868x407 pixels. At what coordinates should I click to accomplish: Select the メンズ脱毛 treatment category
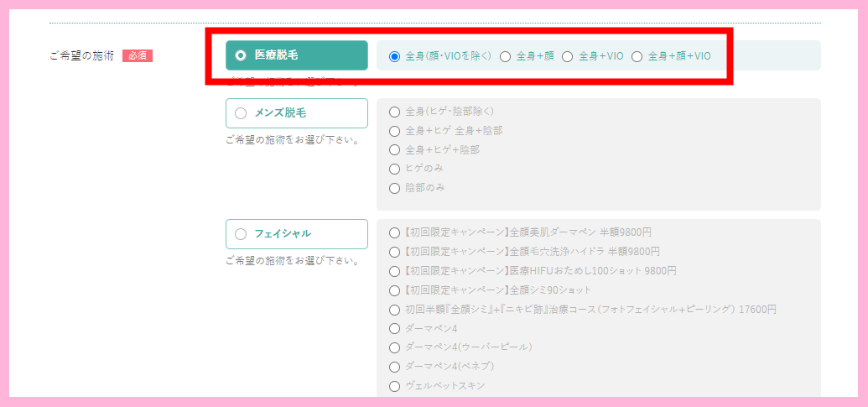tap(297, 113)
